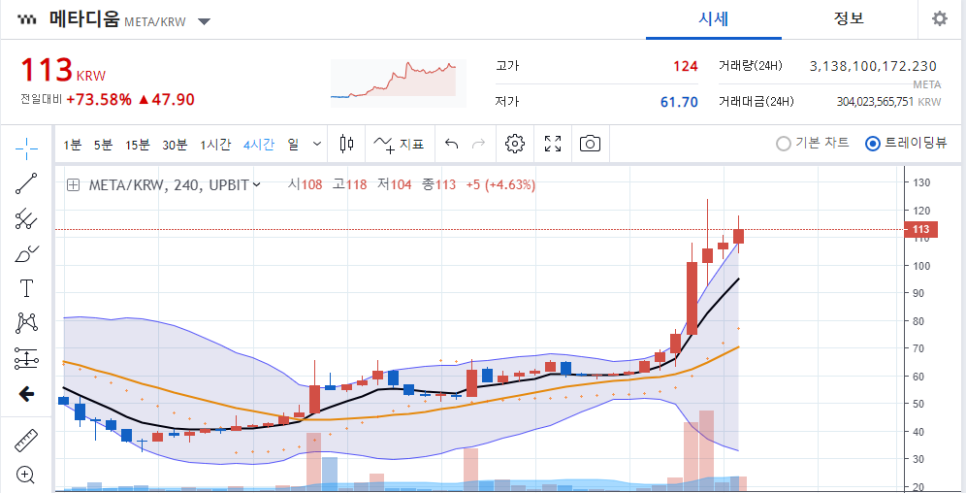Open the page settings gear at top right
This screenshot has width=966, height=493.
coord(939,19)
